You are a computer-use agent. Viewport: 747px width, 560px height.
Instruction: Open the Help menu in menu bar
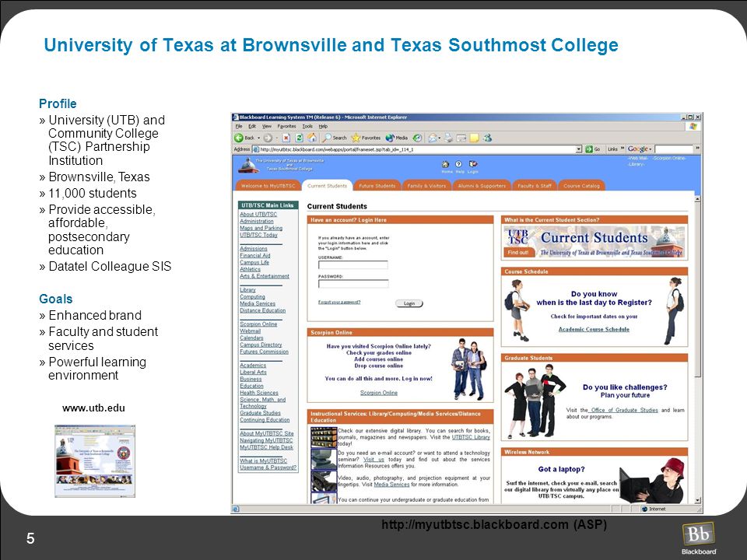323,126
